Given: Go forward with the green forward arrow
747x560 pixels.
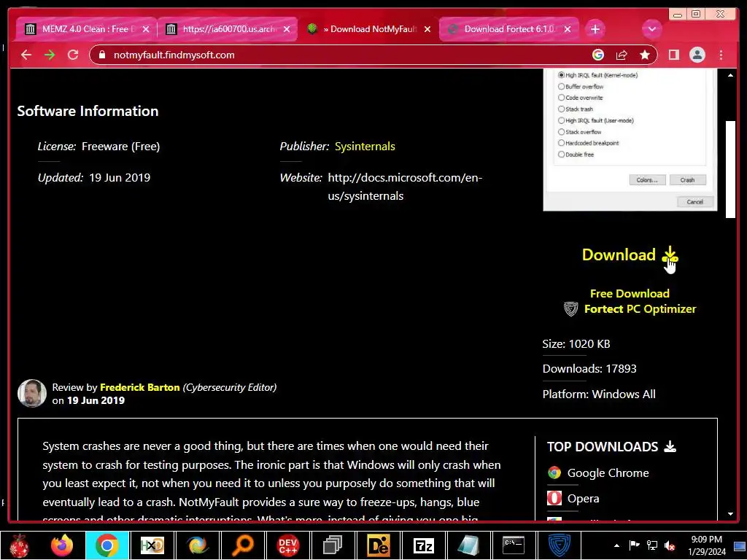Looking at the screenshot, I should click(x=50, y=55).
